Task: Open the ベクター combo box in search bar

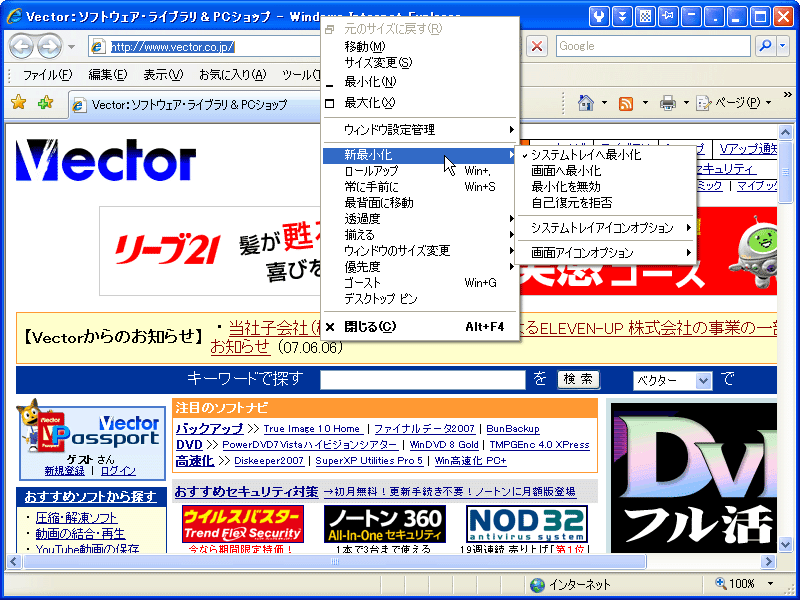Action: point(672,380)
